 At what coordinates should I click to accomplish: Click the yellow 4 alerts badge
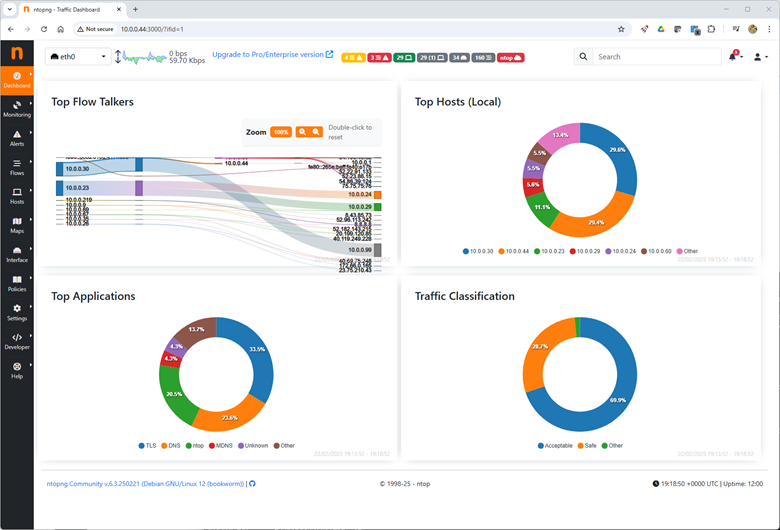coord(353,58)
